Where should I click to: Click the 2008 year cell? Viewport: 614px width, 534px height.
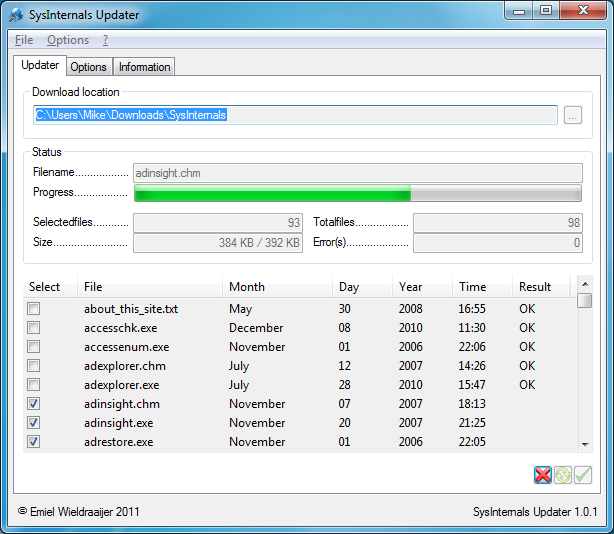(x=410, y=309)
